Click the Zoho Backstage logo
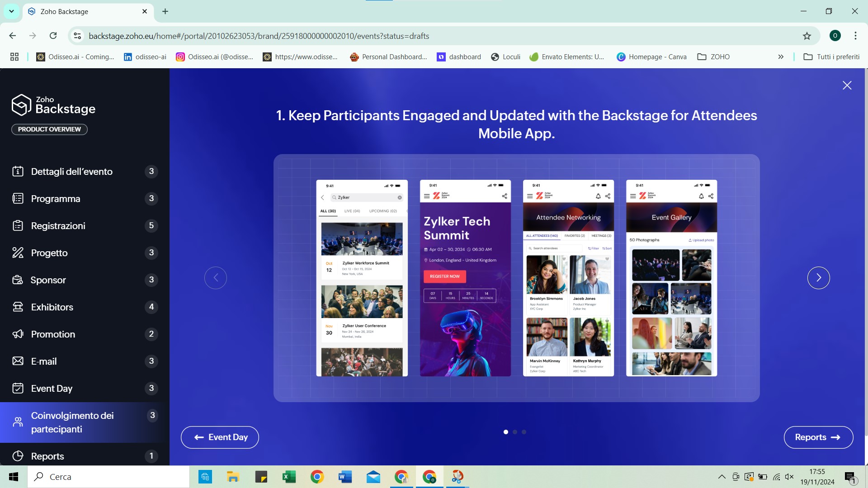This screenshot has width=868, height=488. pyautogui.click(x=53, y=105)
